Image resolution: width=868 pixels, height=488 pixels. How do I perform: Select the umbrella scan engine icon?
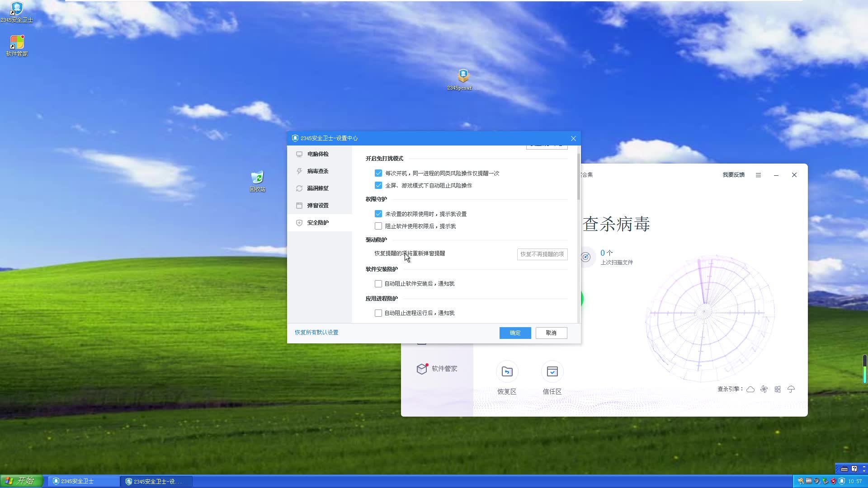point(791,389)
